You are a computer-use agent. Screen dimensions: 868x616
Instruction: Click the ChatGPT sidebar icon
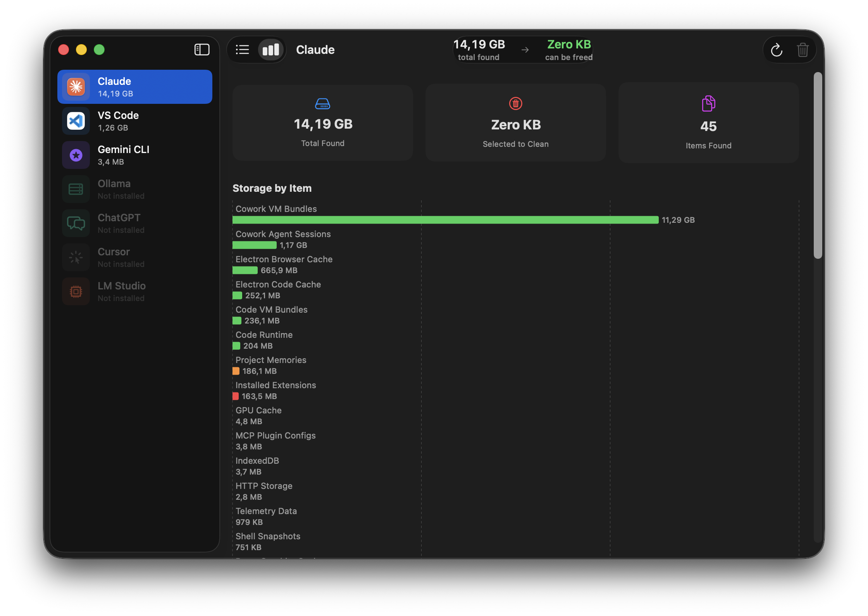tap(76, 223)
